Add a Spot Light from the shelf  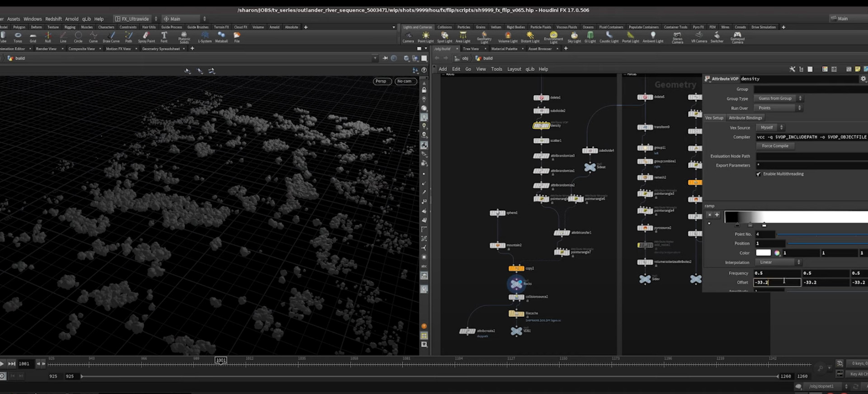pyautogui.click(x=444, y=37)
